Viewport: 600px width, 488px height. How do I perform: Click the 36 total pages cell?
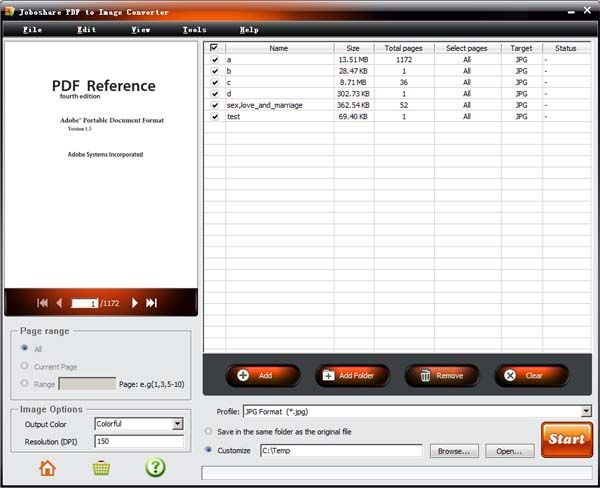pos(404,83)
